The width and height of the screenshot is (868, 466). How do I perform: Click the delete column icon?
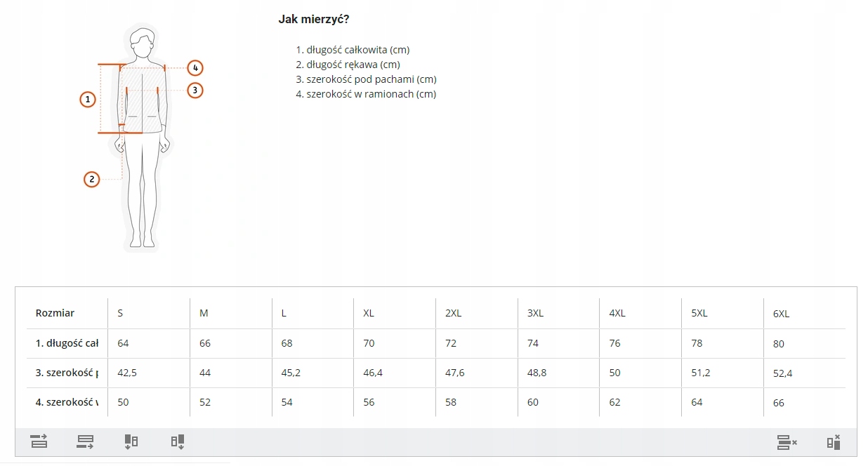click(x=834, y=442)
